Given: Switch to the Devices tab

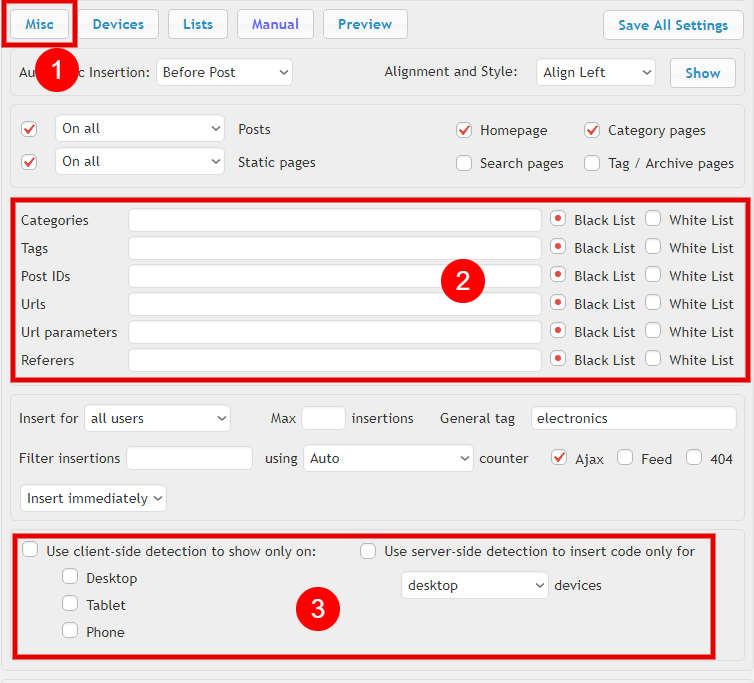Looking at the screenshot, I should [x=118, y=24].
